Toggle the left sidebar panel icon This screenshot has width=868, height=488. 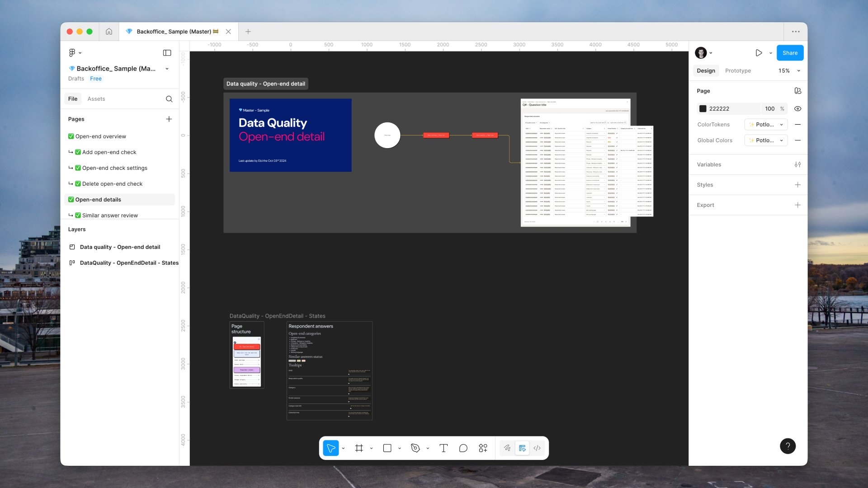pyautogui.click(x=167, y=53)
